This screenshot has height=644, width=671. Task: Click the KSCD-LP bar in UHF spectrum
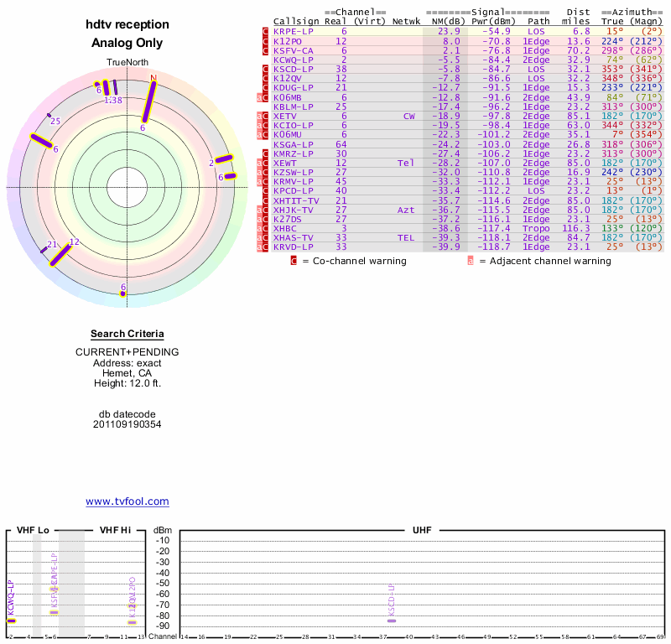tap(392, 620)
